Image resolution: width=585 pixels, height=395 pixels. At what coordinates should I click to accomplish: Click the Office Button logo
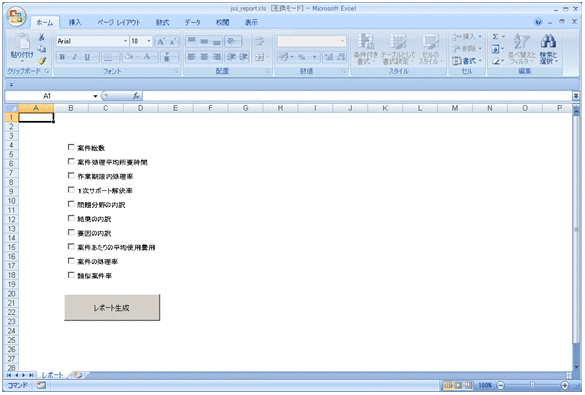(x=16, y=16)
